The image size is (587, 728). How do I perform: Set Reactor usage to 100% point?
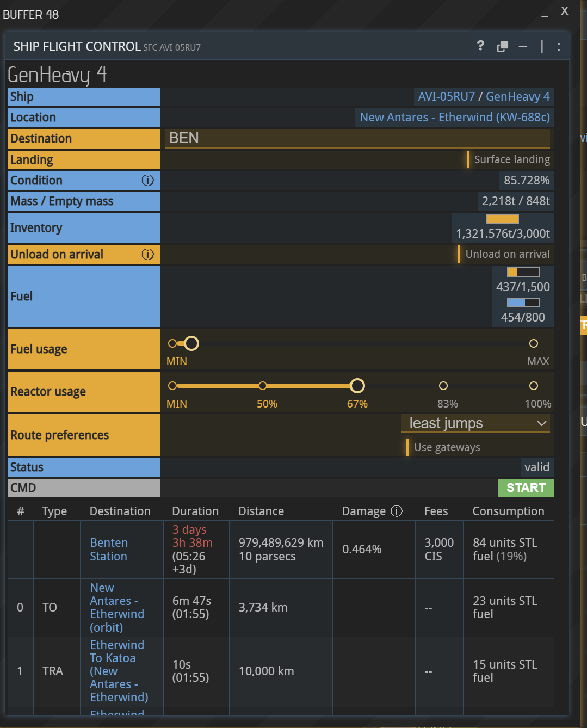(534, 386)
